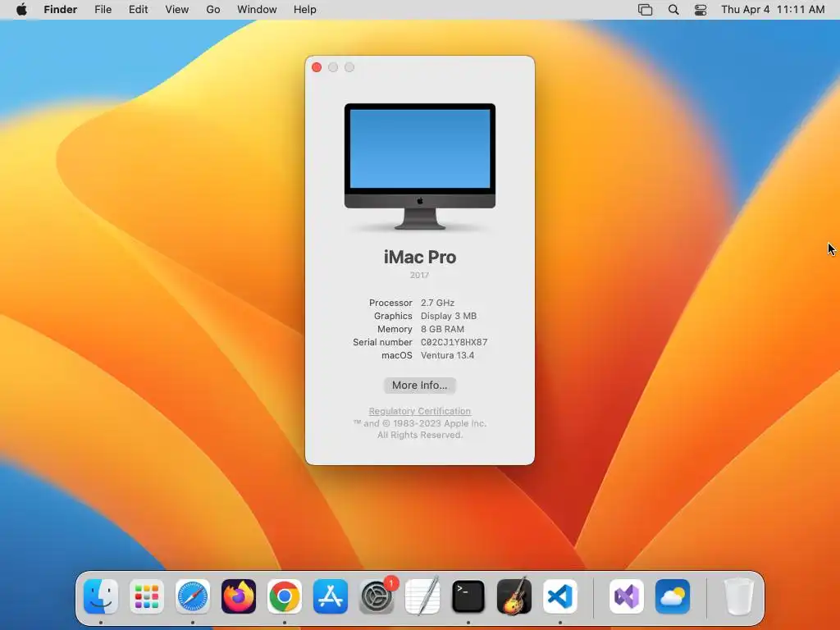The width and height of the screenshot is (840, 630).
Task: Open Control Center in menu bar
Action: coord(701,10)
